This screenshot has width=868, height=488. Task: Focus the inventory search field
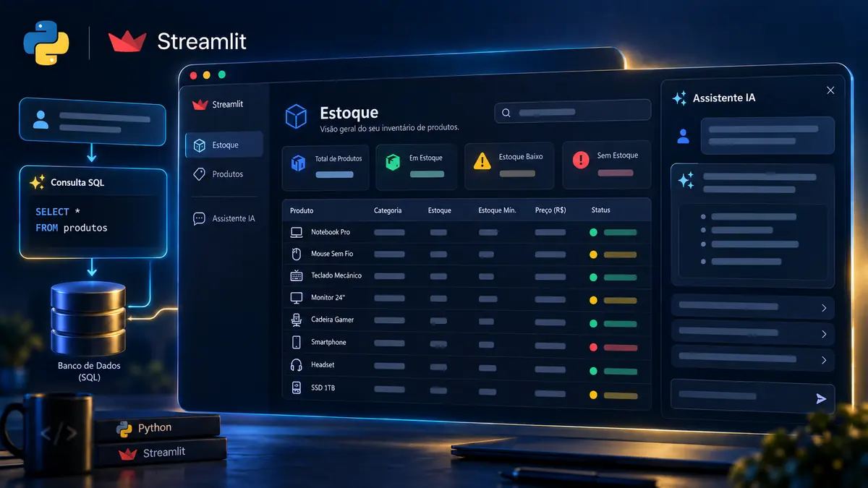pyautogui.click(x=572, y=112)
